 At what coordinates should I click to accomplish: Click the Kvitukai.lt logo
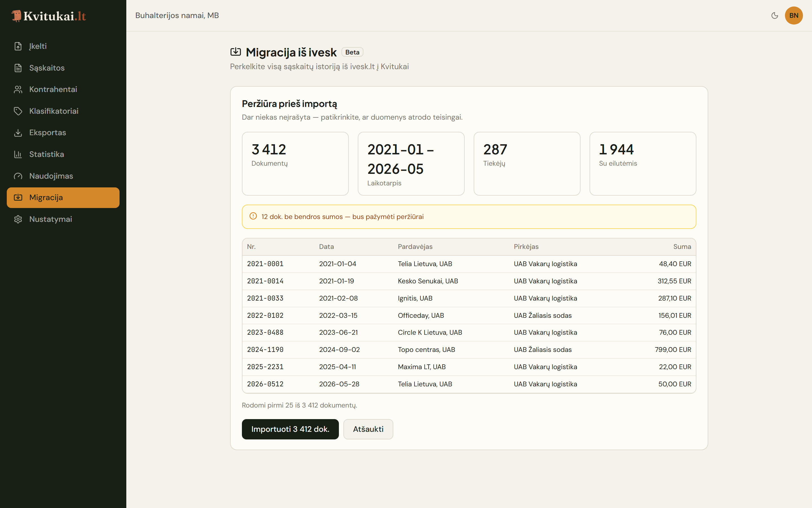click(49, 16)
